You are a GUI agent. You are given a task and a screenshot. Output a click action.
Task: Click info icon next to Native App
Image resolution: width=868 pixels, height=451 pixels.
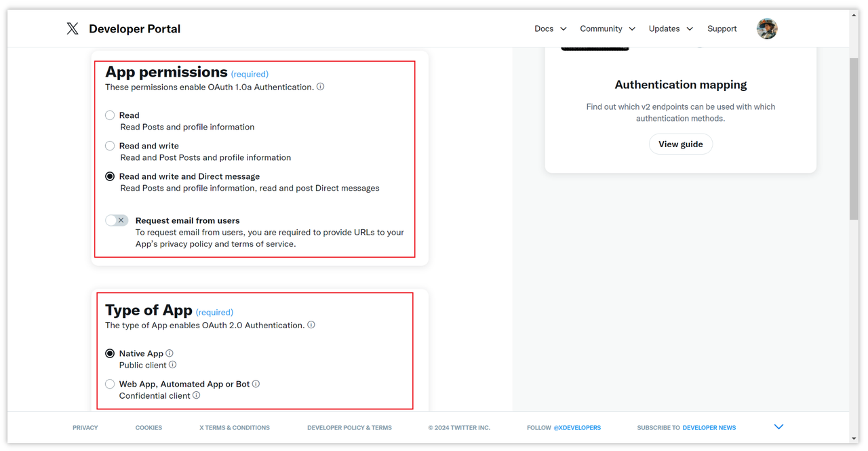[x=170, y=353]
